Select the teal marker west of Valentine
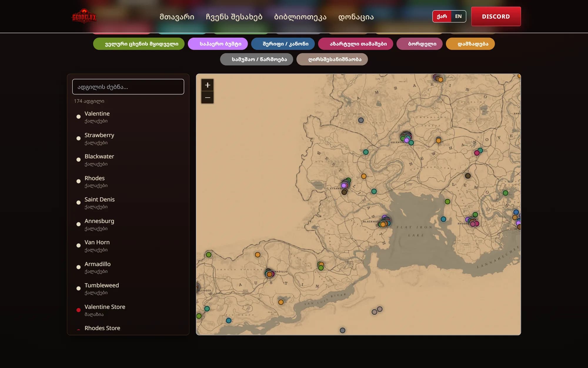The width and height of the screenshot is (588, 368). pyautogui.click(x=366, y=152)
